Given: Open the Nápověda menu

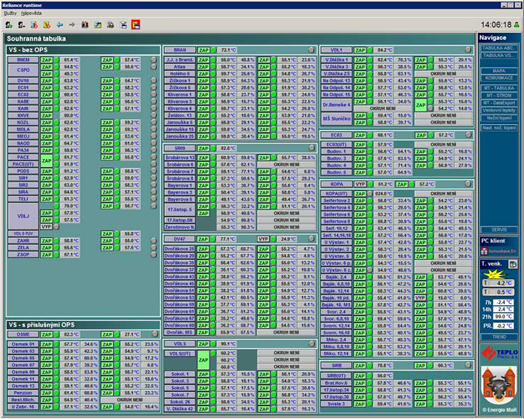Looking at the screenshot, I should (x=31, y=13).
